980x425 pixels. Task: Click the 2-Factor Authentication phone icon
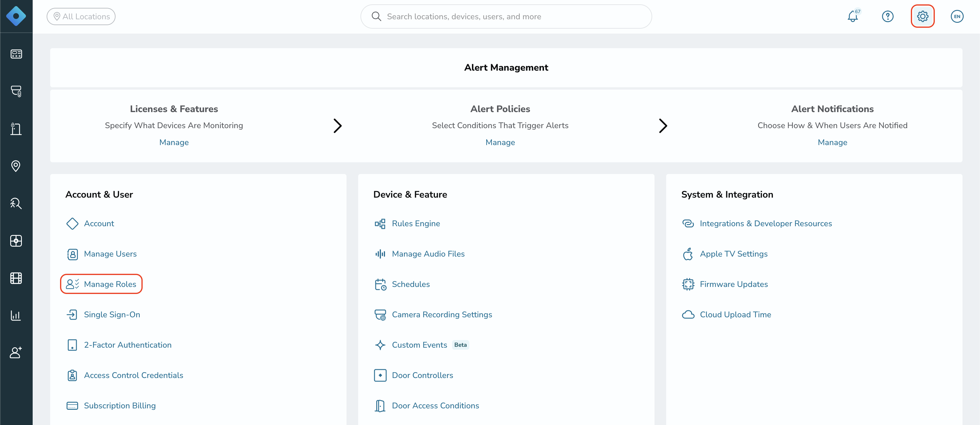click(72, 345)
